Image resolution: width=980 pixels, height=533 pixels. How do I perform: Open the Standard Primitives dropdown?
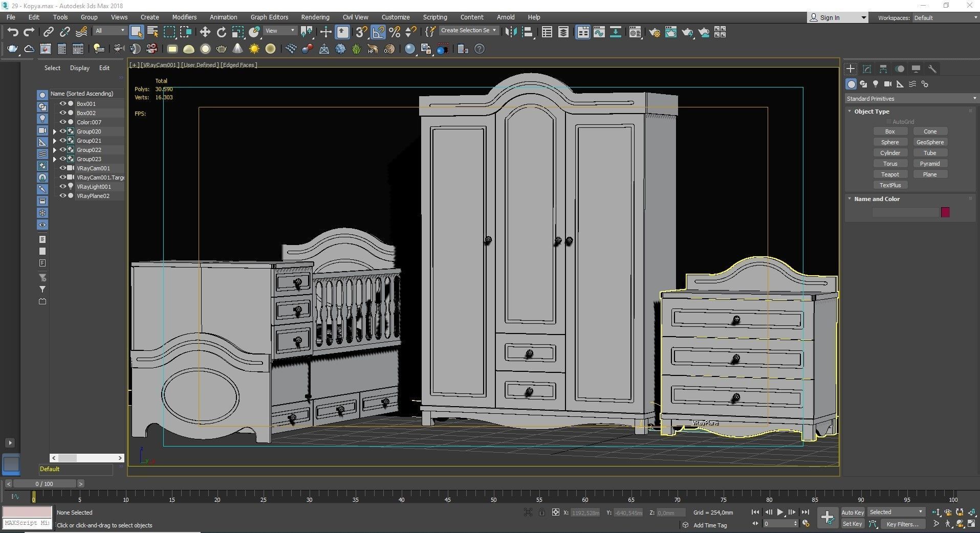point(911,98)
